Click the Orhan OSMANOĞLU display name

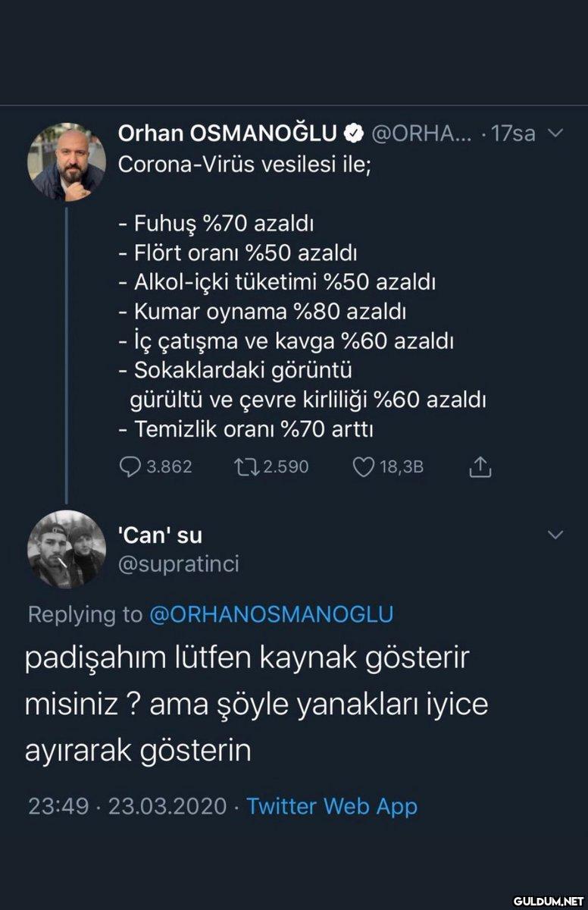(227, 134)
